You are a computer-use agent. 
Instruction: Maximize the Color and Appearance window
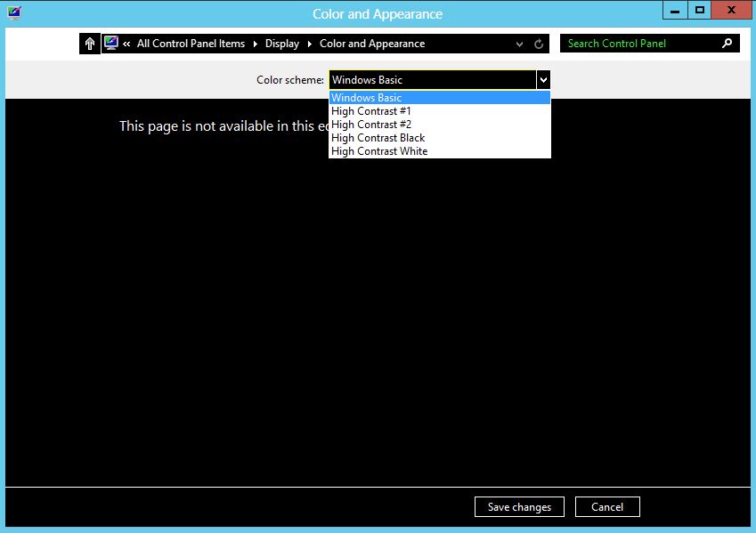pyautogui.click(x=700, y=10)
